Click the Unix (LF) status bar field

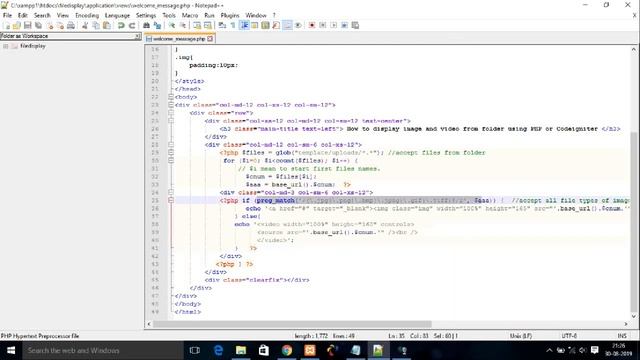521,336
